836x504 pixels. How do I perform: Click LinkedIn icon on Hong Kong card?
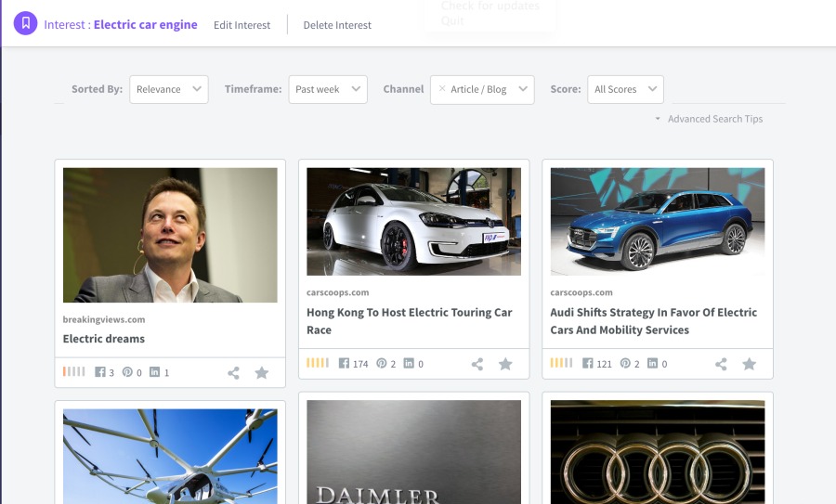pos(409,363)
